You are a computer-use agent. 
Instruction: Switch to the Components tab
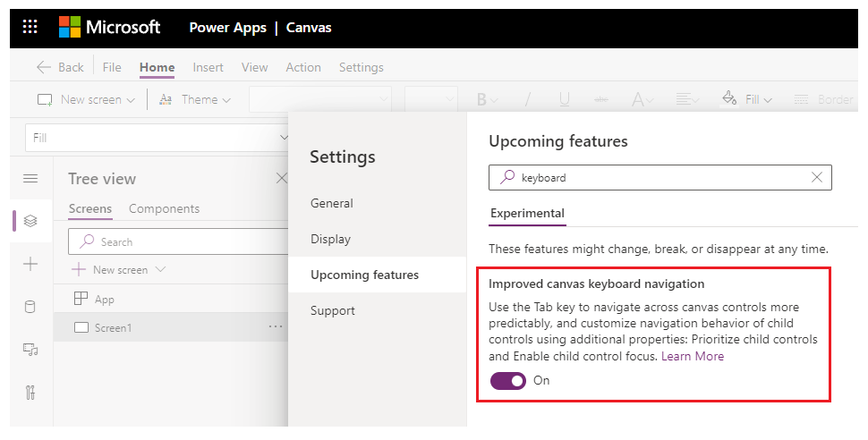(165, 208)
